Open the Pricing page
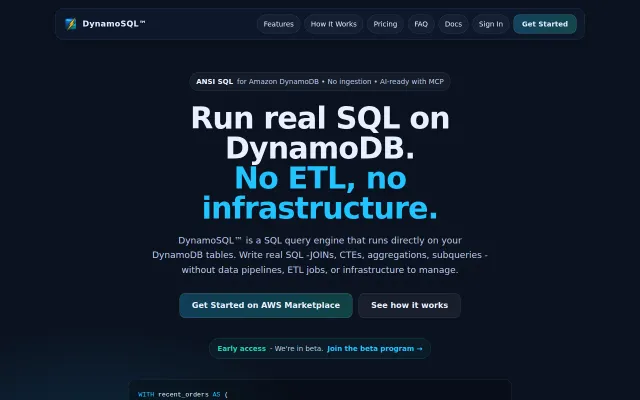 (x=385, y=24)
